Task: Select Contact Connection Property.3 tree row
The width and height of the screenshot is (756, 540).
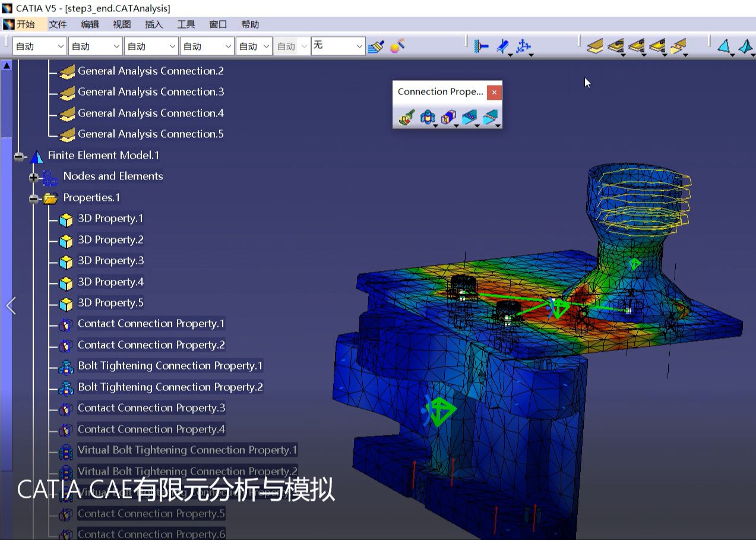Action: click(x=151, y=408)
